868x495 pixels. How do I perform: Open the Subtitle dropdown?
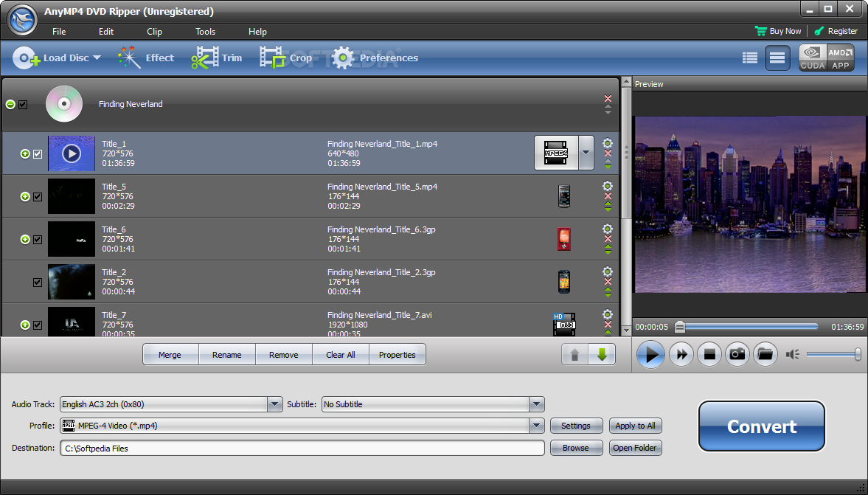pos(536,404)
